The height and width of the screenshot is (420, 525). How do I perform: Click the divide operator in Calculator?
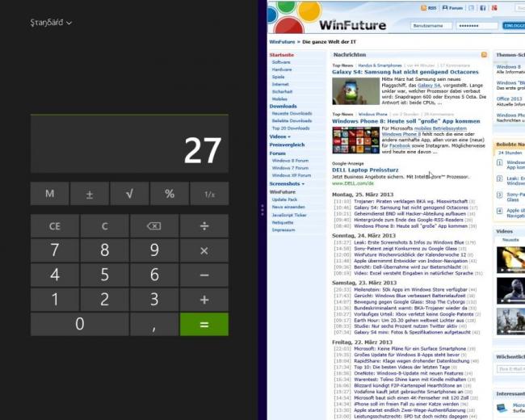(204, 226)
